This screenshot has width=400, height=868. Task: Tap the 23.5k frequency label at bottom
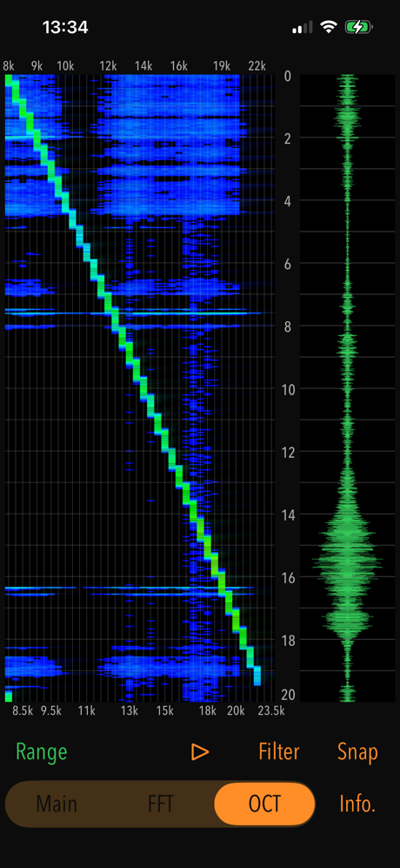coord(270,711)
